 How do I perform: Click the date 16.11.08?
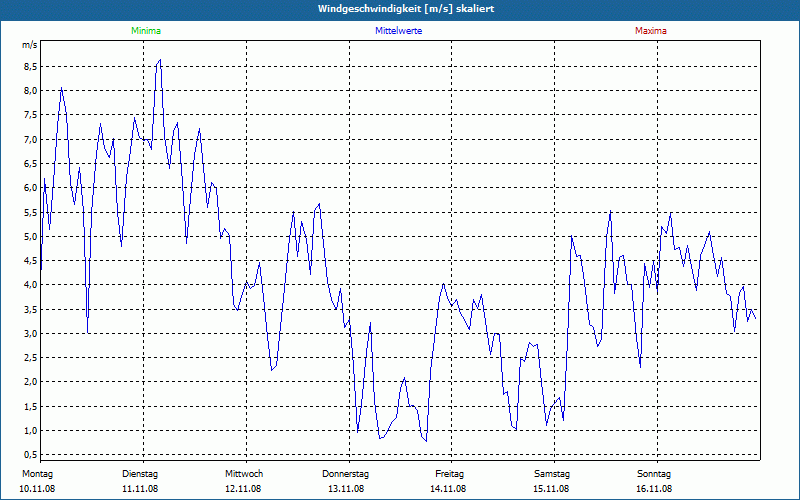point(654,489)
